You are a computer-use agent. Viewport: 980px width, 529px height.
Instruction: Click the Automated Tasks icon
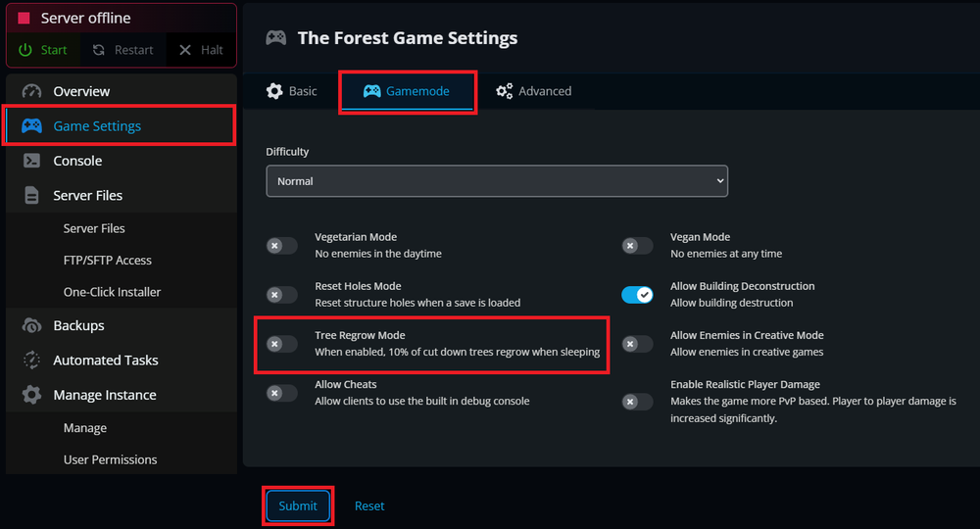coord(31,361)
